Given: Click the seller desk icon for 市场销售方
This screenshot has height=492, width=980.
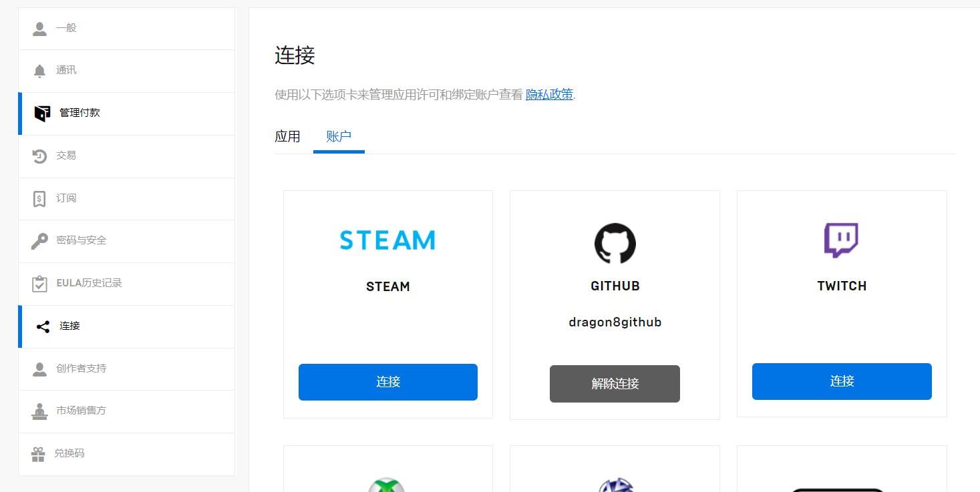Looking at the screenshot, I should (x=39, y=411).
